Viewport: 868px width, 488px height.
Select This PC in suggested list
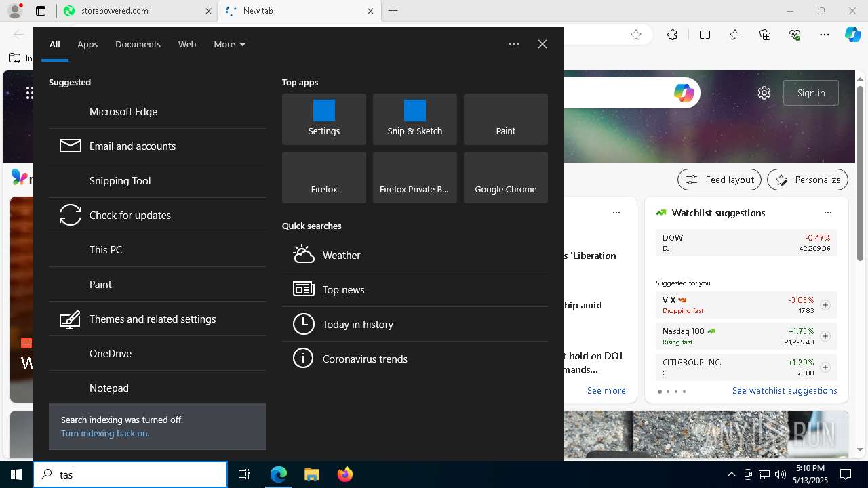(x=157, y=249)
